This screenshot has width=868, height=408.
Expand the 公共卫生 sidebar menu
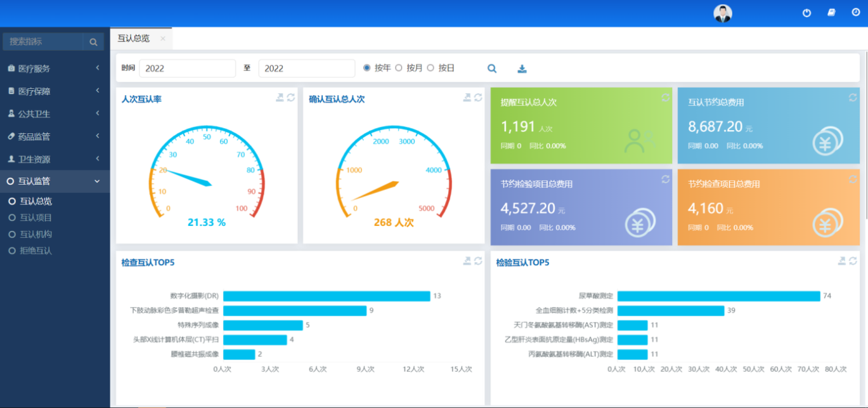click(x=55, y=114)
